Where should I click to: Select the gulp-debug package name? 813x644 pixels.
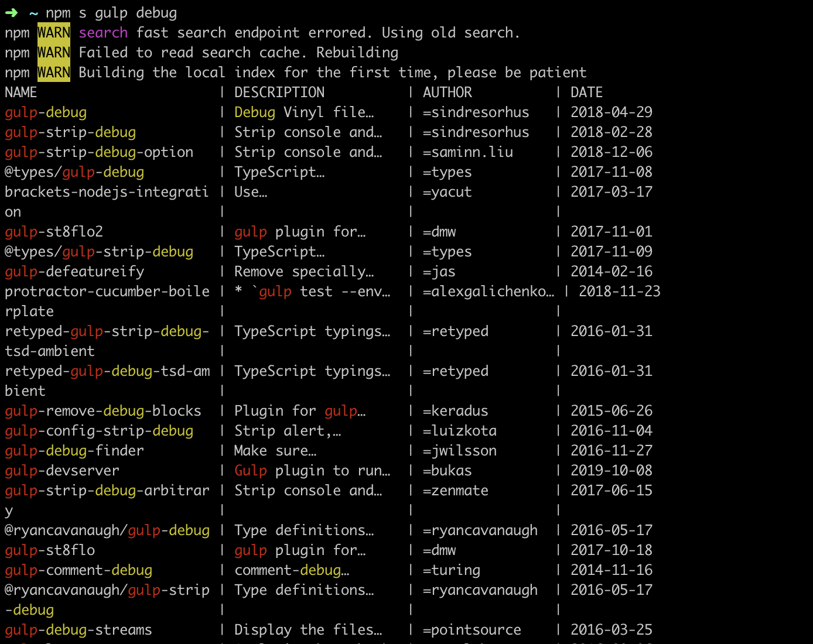click(46, 112)
